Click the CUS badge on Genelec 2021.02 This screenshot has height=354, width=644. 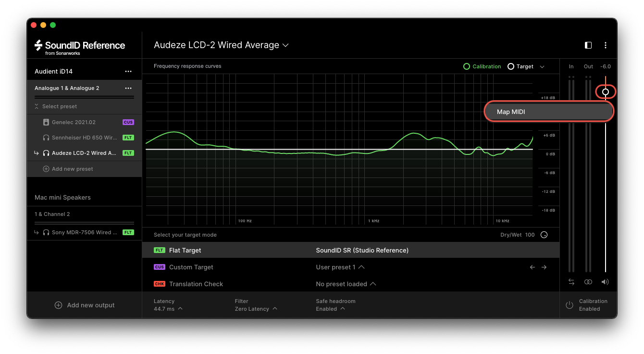click(128, 122)
